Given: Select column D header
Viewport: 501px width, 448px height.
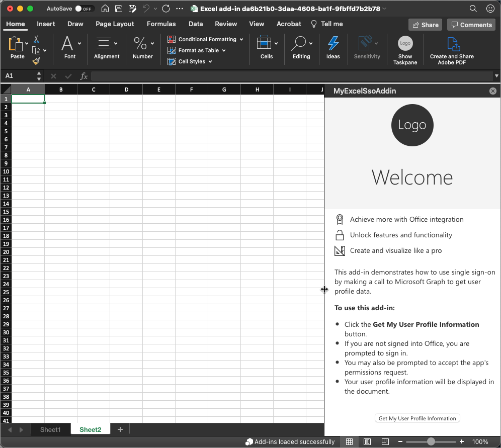Looking at the screenshot, I should pyautogui.click(x=126, y=89).
